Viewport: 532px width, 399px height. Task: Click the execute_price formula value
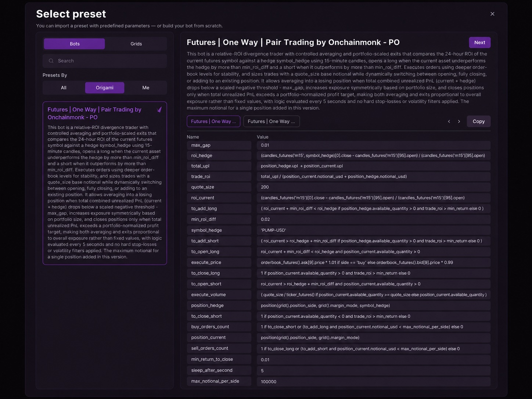coord(374,262)
